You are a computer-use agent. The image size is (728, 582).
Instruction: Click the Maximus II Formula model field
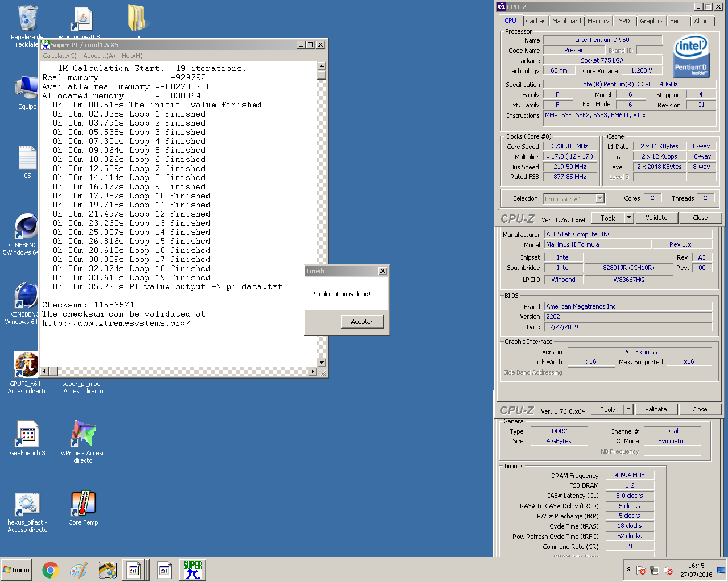tap(597, 244)
